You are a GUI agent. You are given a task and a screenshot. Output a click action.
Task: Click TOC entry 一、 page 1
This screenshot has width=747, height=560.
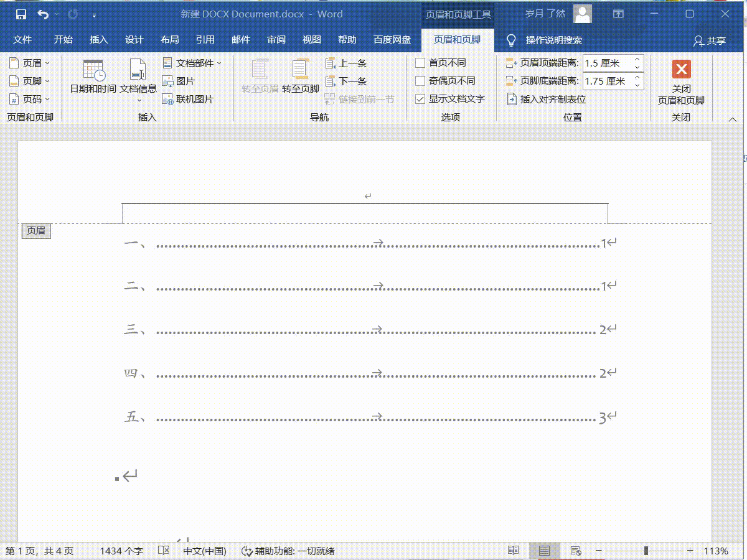(370, 243)
